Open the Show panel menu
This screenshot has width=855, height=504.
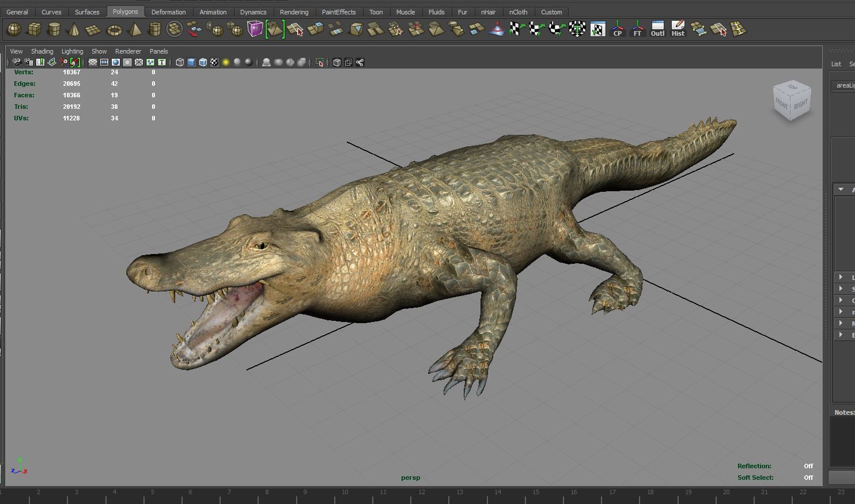coord(99,51)
